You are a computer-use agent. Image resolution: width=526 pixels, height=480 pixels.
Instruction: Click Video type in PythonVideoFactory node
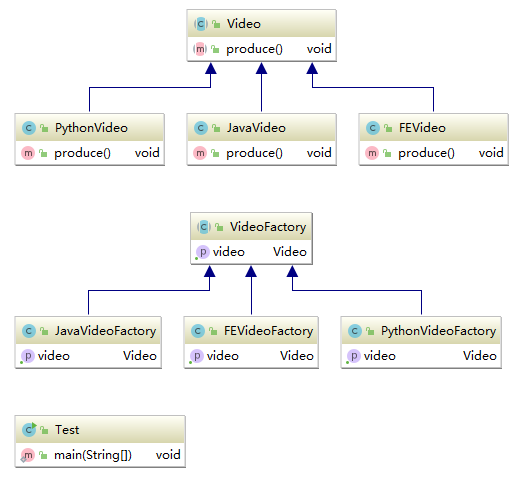coord(480,356)
